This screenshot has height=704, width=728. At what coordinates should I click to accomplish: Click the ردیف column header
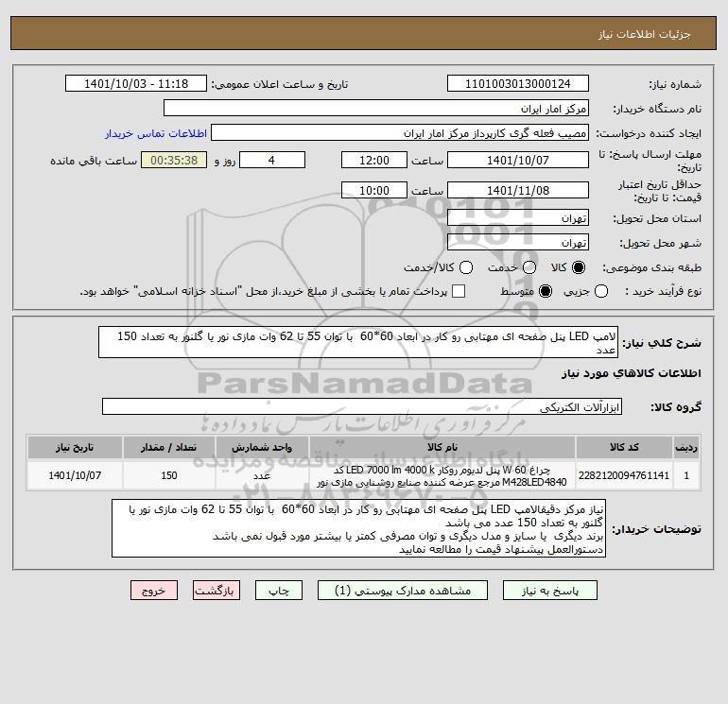pyautogui.click(x=686, y=447)
